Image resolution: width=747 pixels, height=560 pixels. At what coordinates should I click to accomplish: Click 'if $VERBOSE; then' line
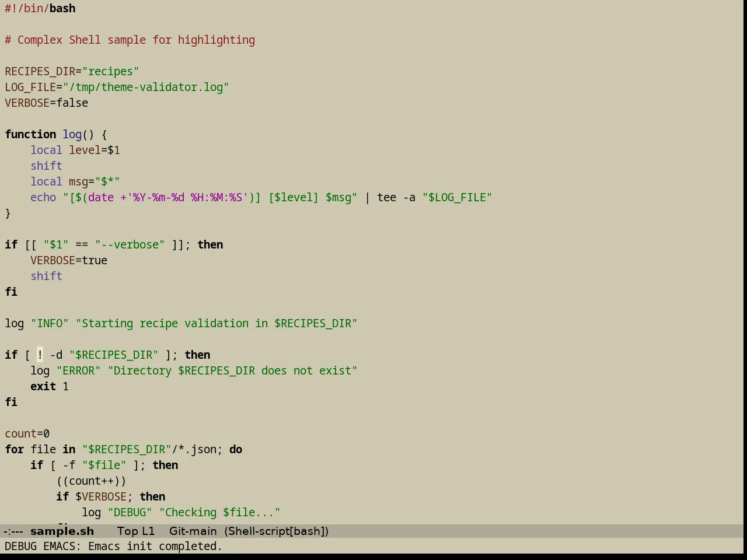pos(111,496)
